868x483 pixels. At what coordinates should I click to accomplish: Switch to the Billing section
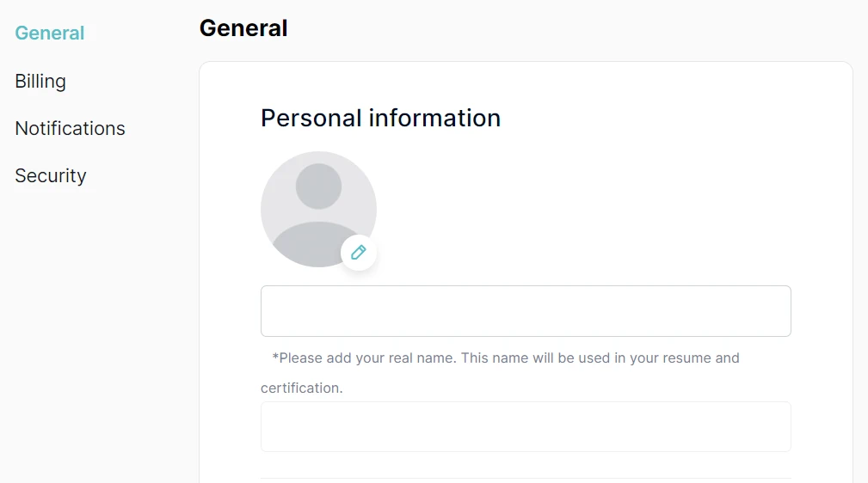coord(40,81)
